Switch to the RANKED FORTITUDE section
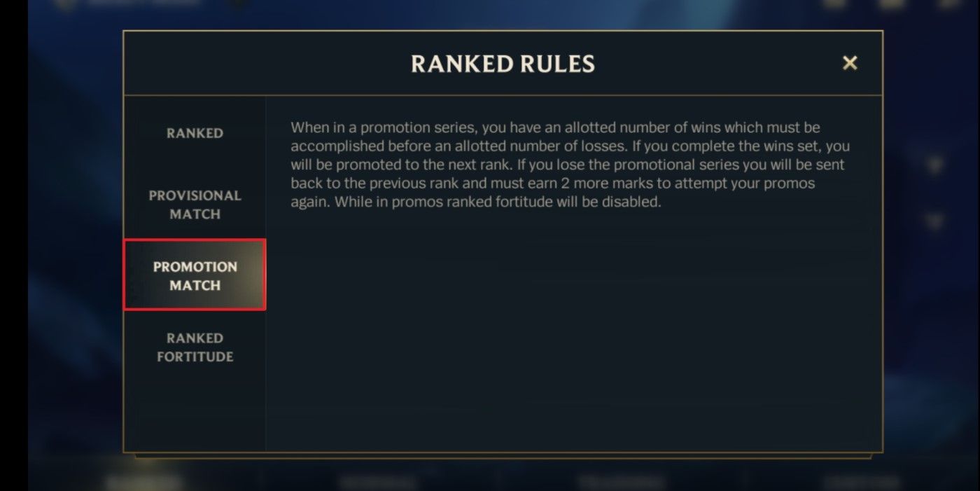Screen dimensions: 980x491 coord(195,347)
